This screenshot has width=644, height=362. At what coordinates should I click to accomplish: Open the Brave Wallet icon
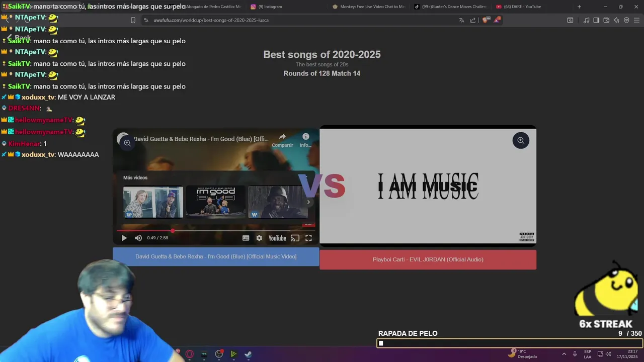pos(606,20)
